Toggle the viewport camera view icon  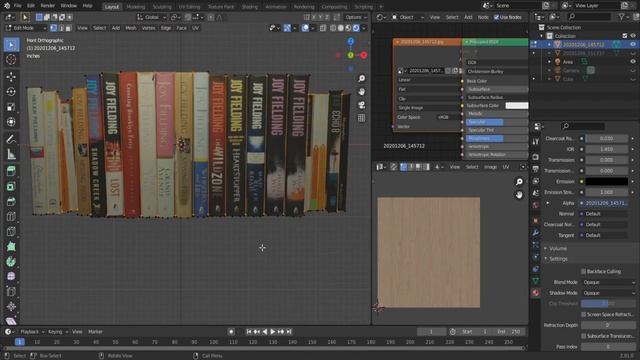click(x=362, y=105)
